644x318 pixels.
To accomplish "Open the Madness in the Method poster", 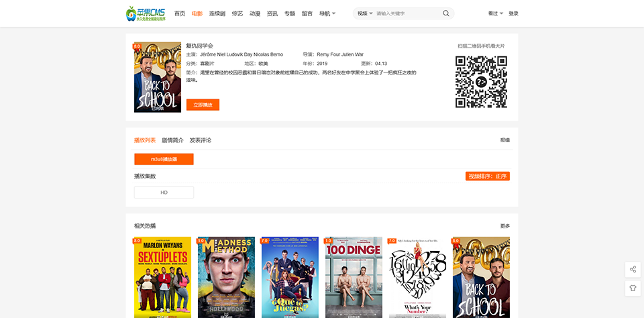I will [x=226, y=277].
